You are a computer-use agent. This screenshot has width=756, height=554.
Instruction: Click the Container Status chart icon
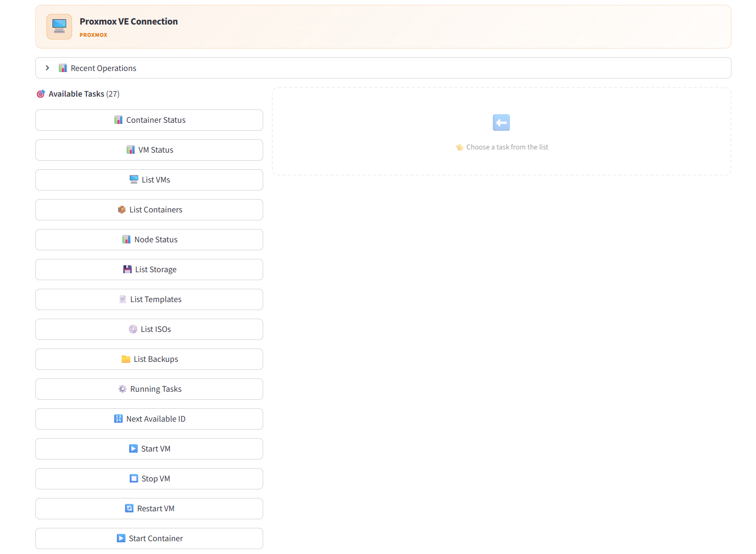[119, 120]
